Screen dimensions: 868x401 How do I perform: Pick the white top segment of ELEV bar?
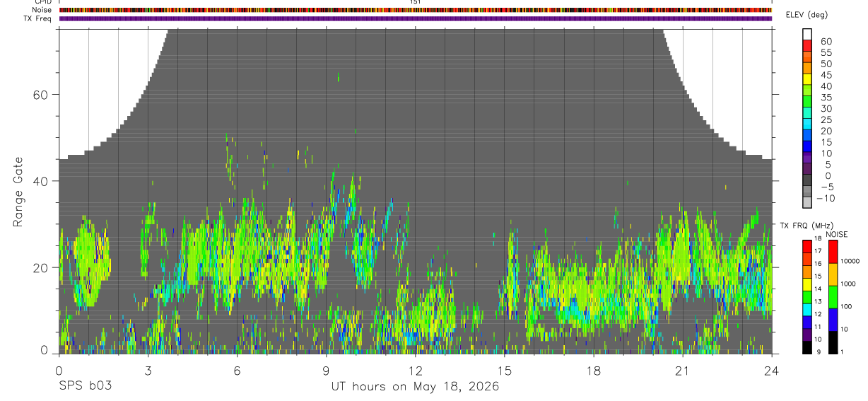click(807, 33)
